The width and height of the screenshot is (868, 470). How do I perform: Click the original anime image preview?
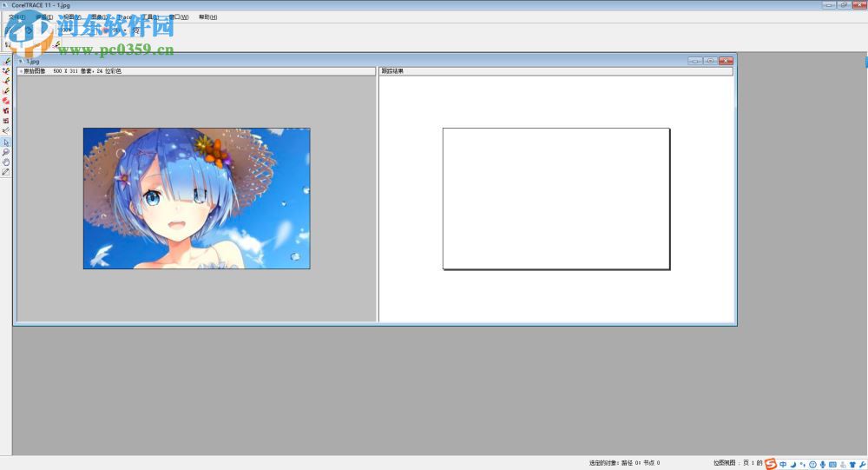(196, 198)
